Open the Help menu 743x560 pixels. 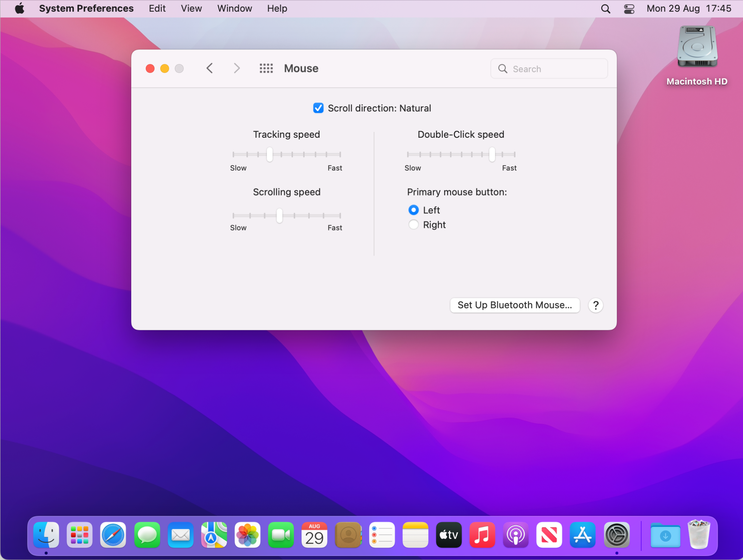pos(277,8)
